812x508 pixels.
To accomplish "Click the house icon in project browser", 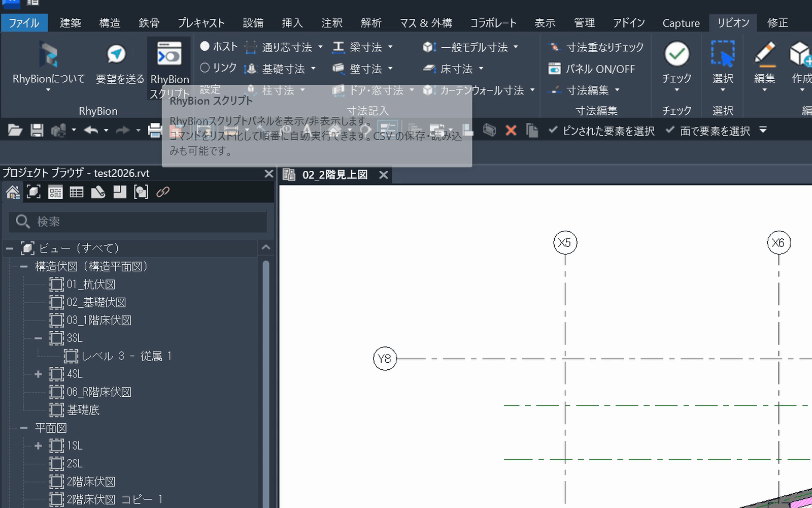I will 13,192.
